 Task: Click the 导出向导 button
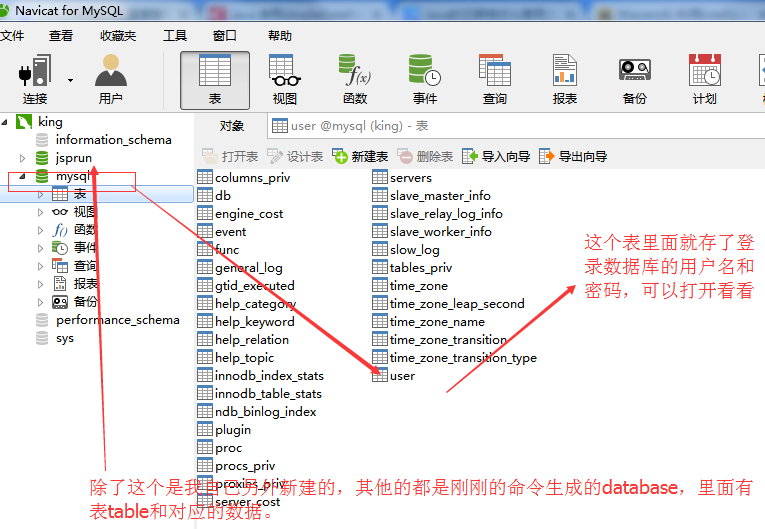click(573, 156)
